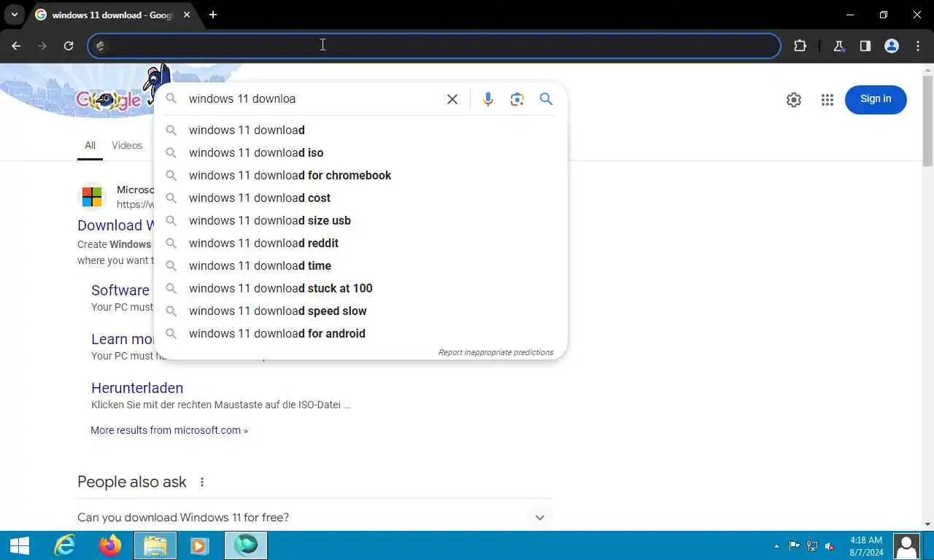Open the Extensions puzzle icon
This screenshot has height=560, width=934.
[x=800, y=46]
